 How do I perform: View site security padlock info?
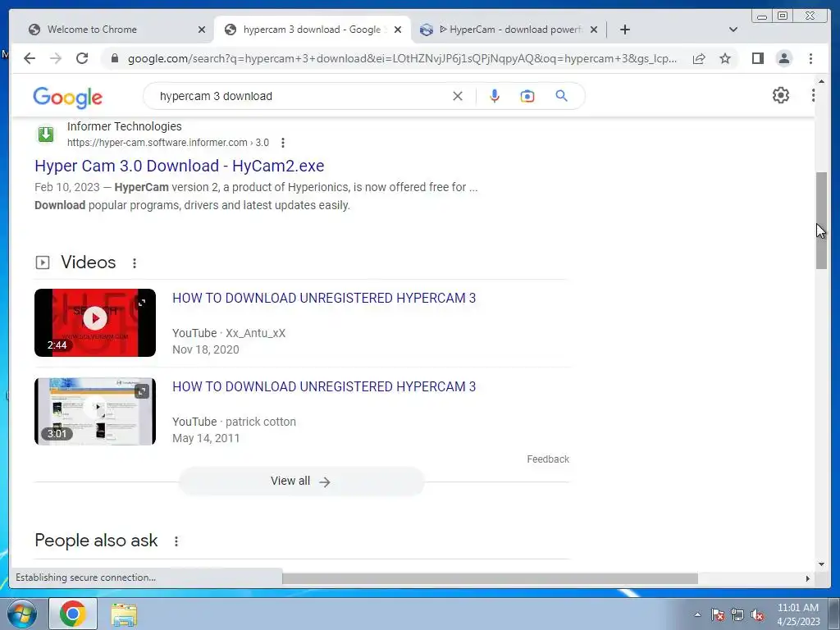[115, 58]
